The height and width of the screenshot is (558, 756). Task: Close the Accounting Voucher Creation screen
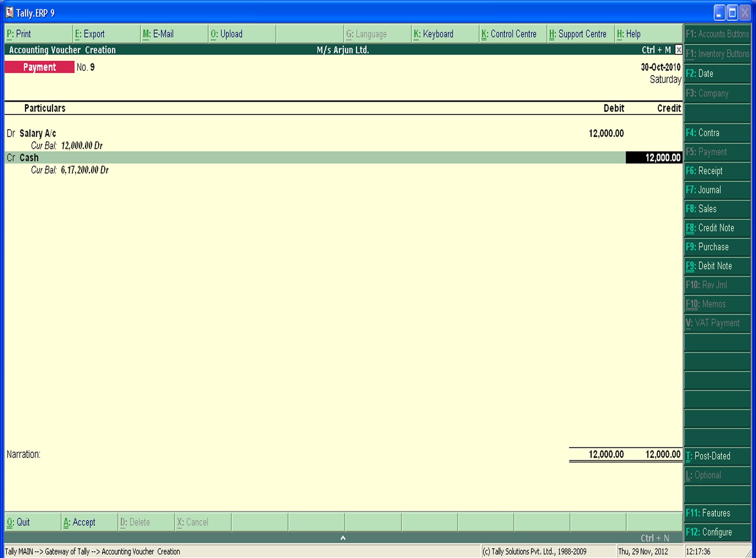pyautogui.click(x=678, y=49)
